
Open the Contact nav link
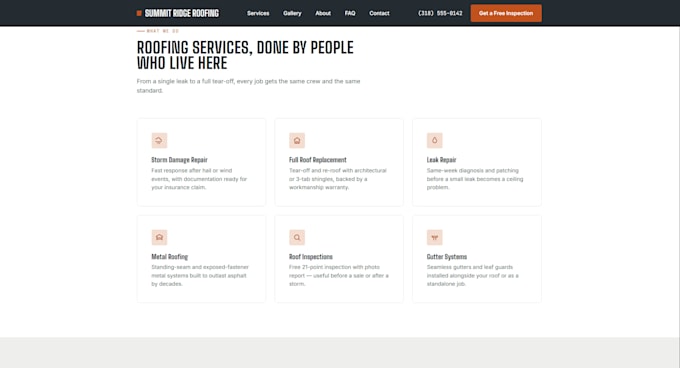pos(379,13)
